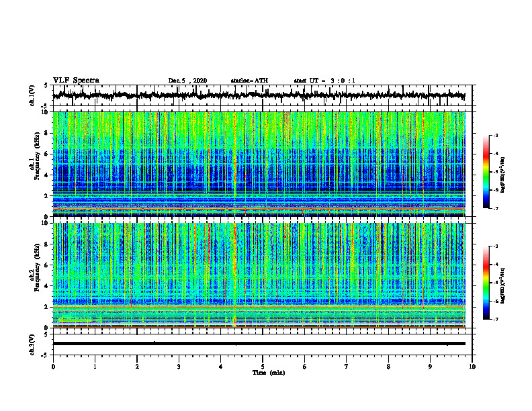Click the ch.1 spectrogram color scale bar
The width and height of the screenshot is (532, 411).
486,172
